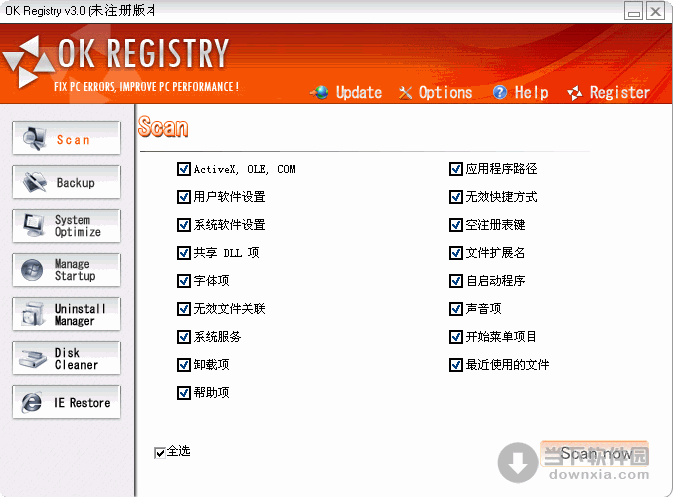Click the monitor icon for System Optimize
Image resolution: width=673 pixels, height=497 pixels.
[33, 225]
